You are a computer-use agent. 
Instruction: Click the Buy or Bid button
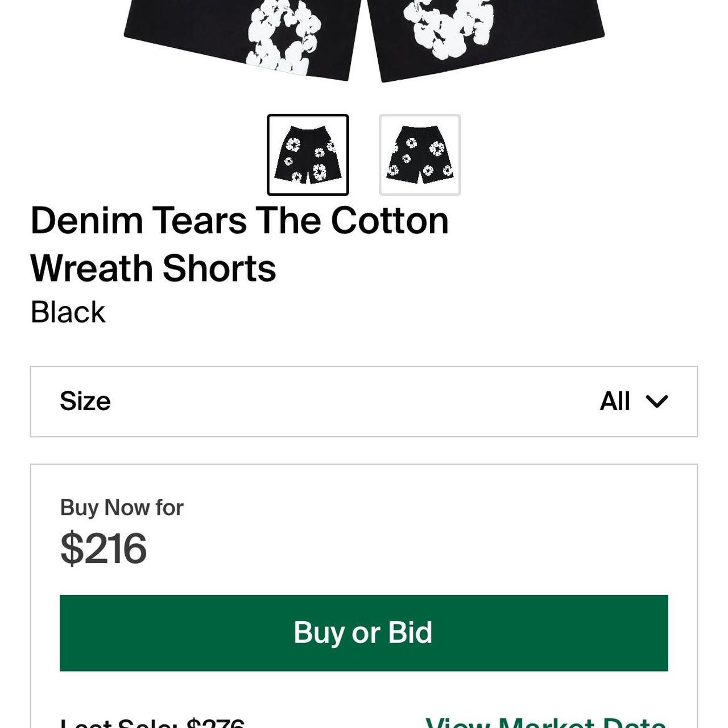point(364,632)
